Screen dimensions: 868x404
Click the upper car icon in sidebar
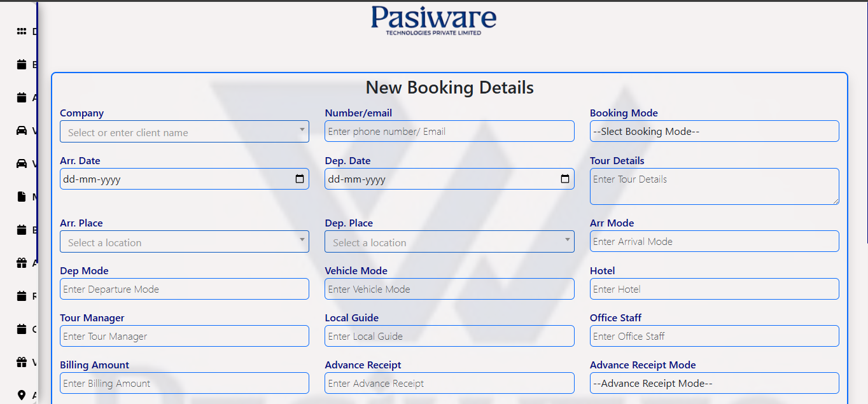coord(22,130)
